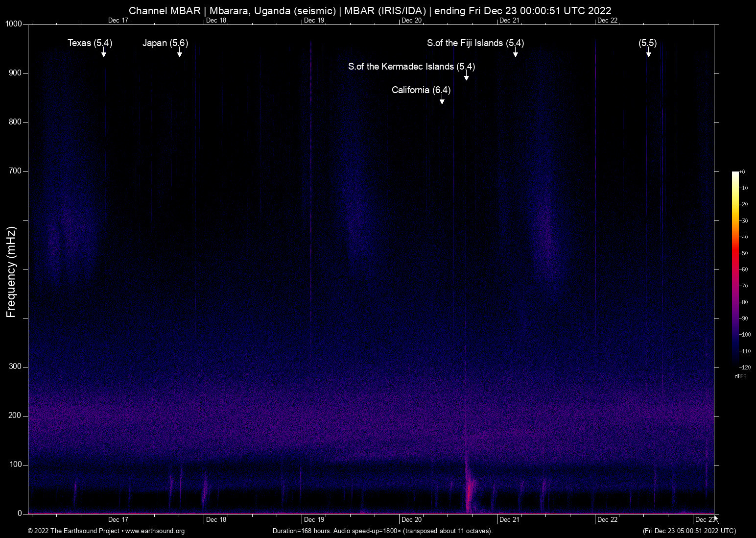Image resolution: width=756 pixels, height=538 pixels.
Task: Click the 100 mHz axis tick label
Action: [16, 464]
